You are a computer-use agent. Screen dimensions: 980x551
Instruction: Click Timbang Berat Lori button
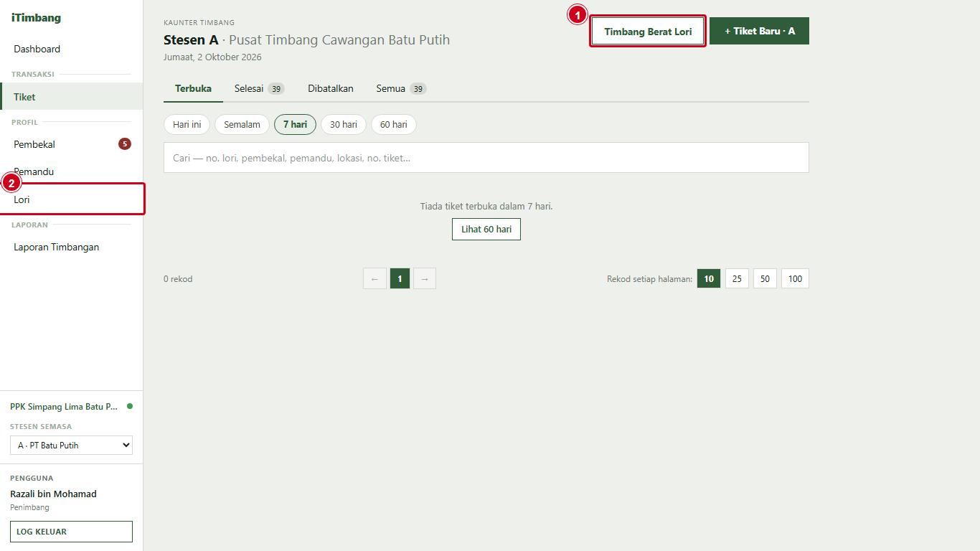point(648,32)
